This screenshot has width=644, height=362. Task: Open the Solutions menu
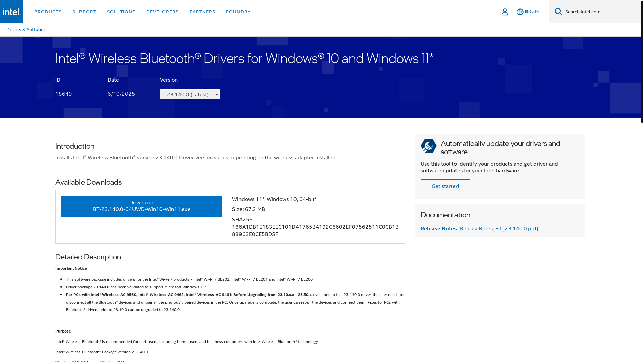pyautogui.click(x=121, y=12)
